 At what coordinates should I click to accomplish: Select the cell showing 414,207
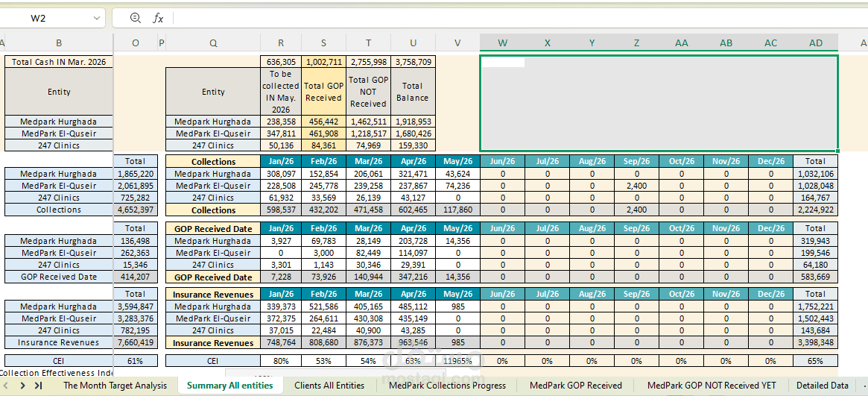click(x=135, y=277)
